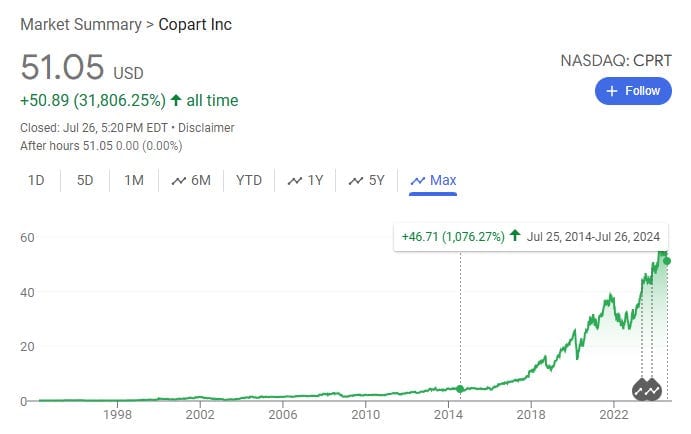Click the left event marker icon on the chart

click(x=641, y=389)
